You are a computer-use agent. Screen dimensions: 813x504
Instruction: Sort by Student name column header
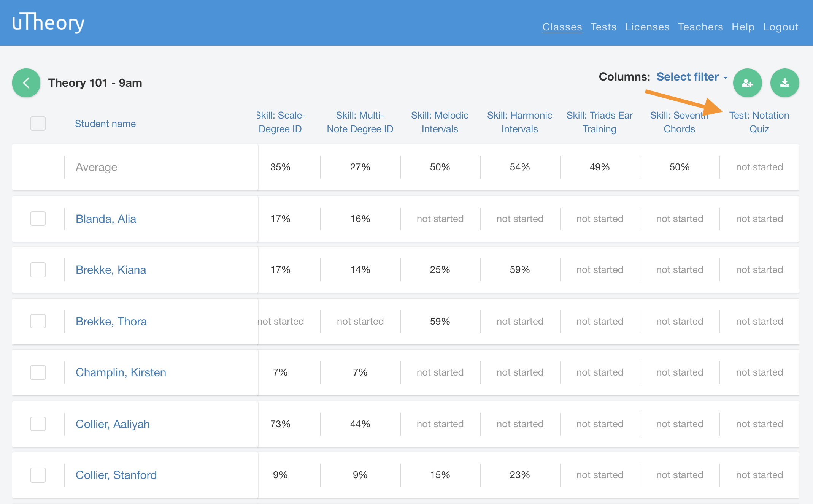click(105, 124)
